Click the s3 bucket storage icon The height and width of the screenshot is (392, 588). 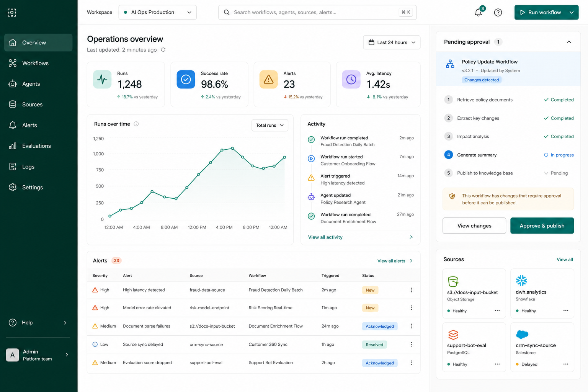pyautogui.click(x=453, y=281)
